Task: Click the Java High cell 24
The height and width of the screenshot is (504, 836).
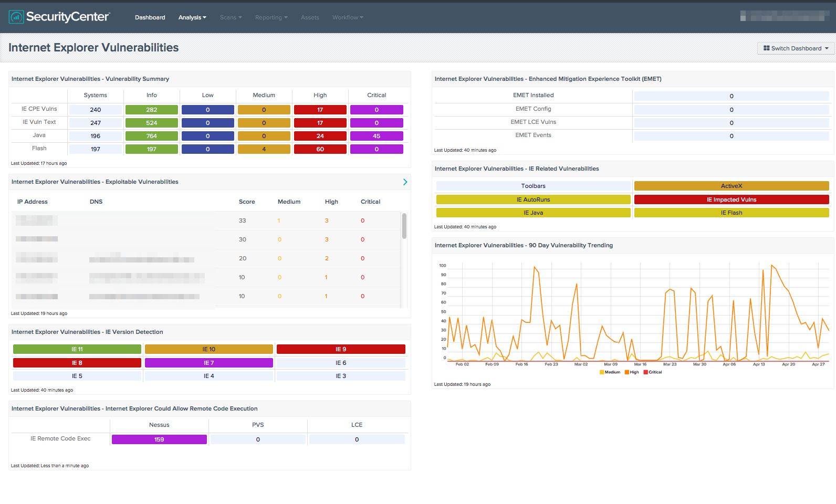Action: point(320,136)
